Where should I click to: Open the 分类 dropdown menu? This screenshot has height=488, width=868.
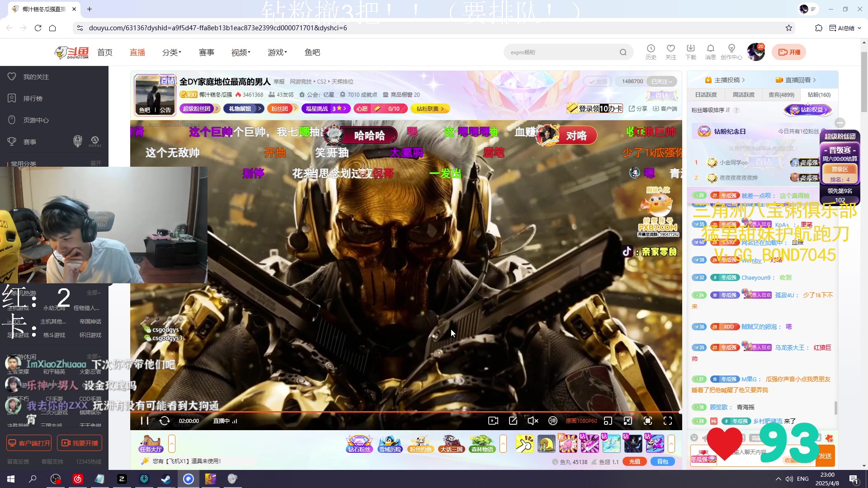171,52
